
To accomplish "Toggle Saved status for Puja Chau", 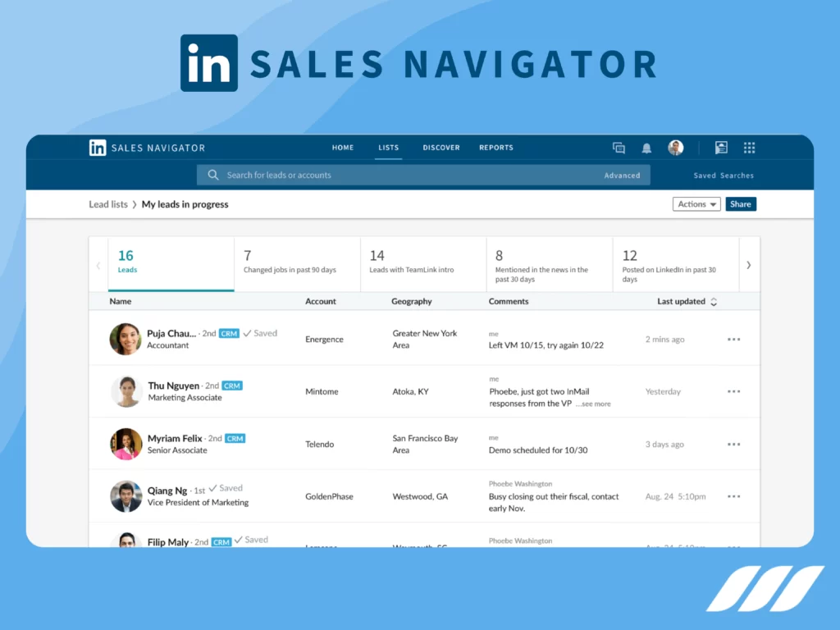I will pyautogui.click(x=260, y=333).
